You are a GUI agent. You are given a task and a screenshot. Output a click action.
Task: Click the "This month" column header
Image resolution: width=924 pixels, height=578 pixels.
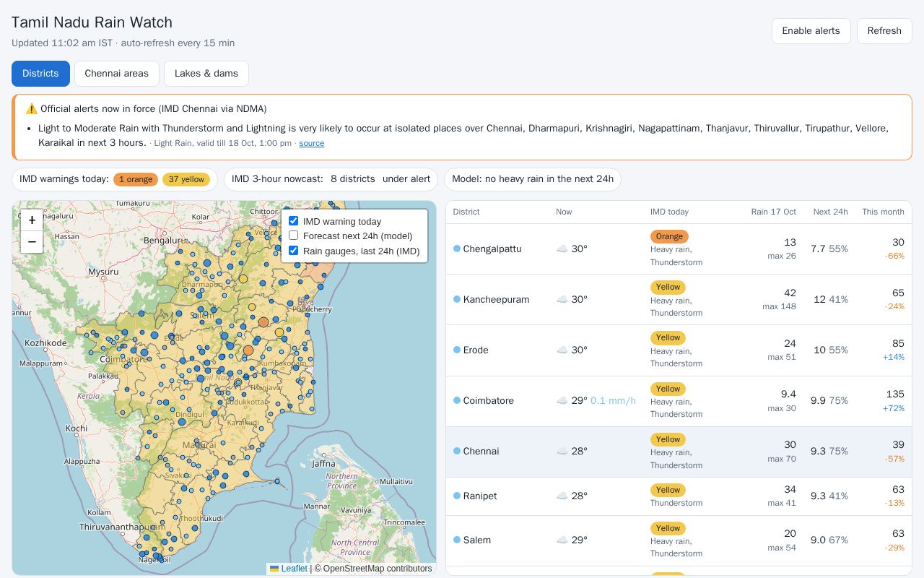pos(883,212)
